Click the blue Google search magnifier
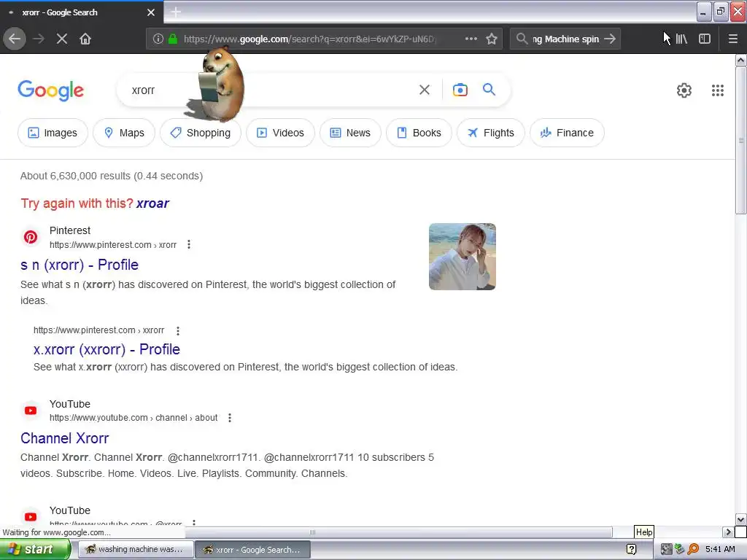 [x=489, y=89]
